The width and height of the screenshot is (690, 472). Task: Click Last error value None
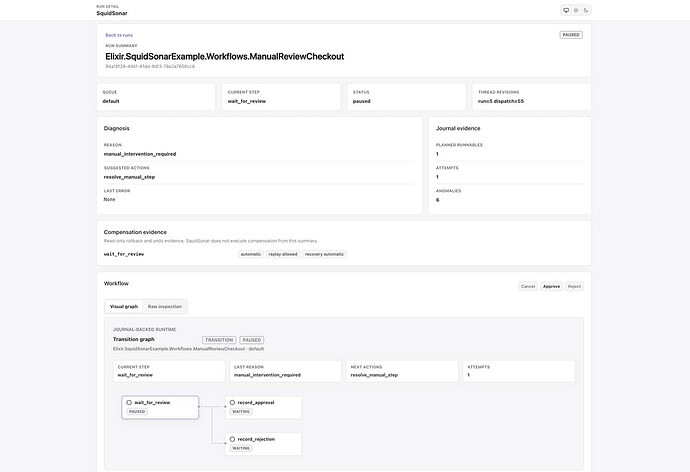(110, 199)
